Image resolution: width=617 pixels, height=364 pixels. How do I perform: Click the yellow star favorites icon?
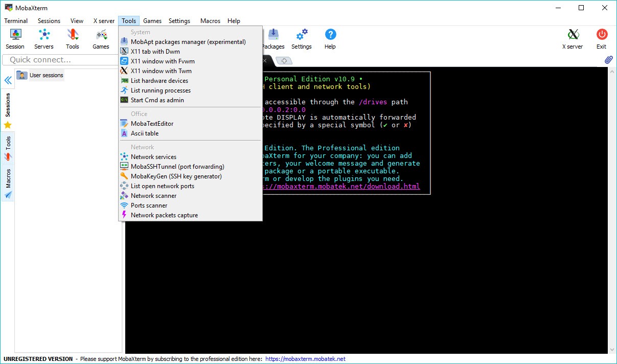[8, 125]
